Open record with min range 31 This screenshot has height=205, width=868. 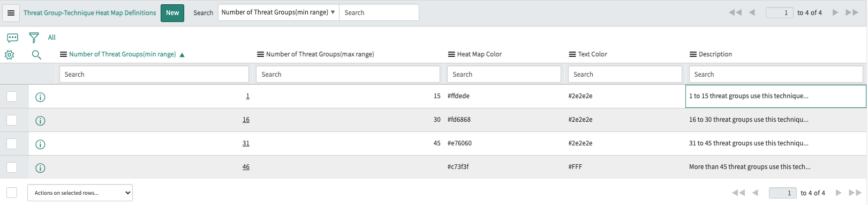pyautogui.click(x=246, y=143)
